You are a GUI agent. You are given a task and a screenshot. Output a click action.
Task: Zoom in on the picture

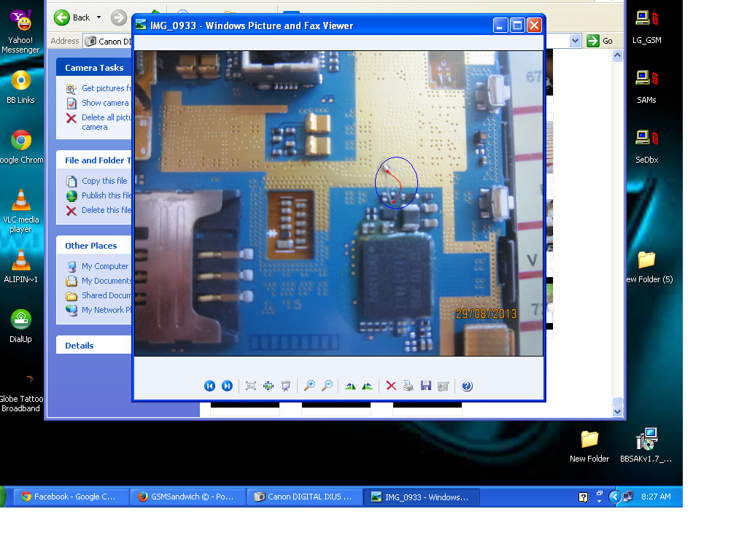(x=309, y=386)
